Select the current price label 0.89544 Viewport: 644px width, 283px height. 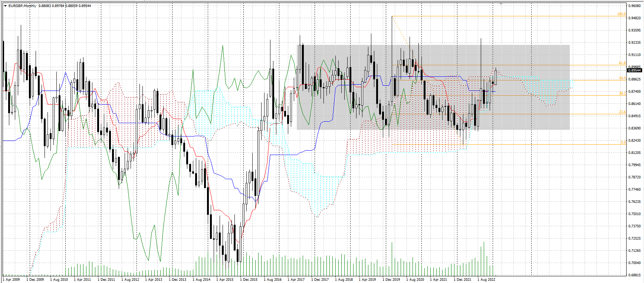click(x=634, y=70)
